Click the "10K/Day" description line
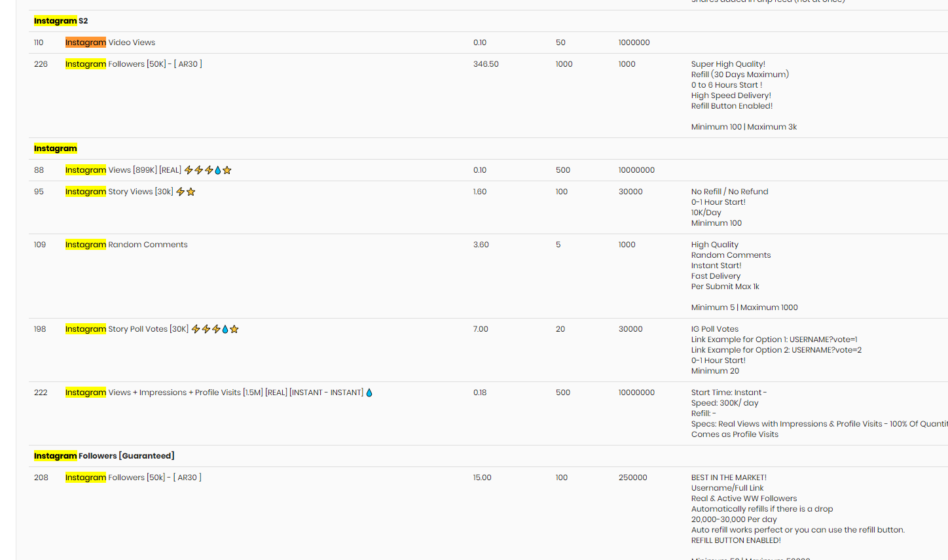This screenshot has width=948, height=560. 706,213
